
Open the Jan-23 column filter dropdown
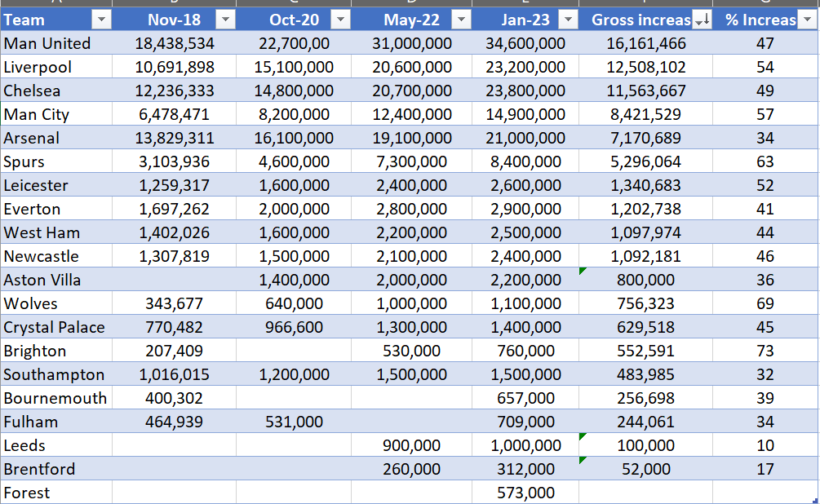pyautogui.click(x=568, y=20)
